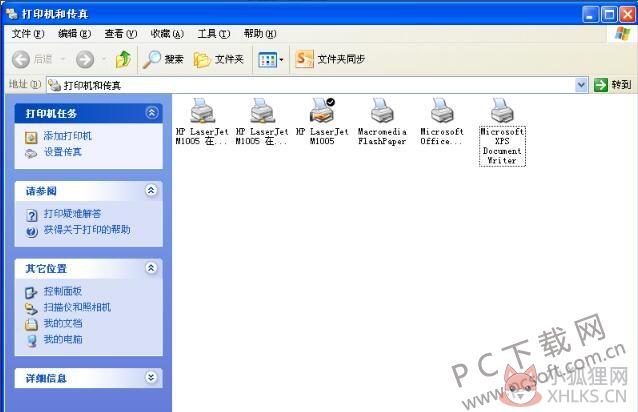This screenshot has height=412, width=638.
Task: Click the Views icon in toolbar
Action: point(267,60)
